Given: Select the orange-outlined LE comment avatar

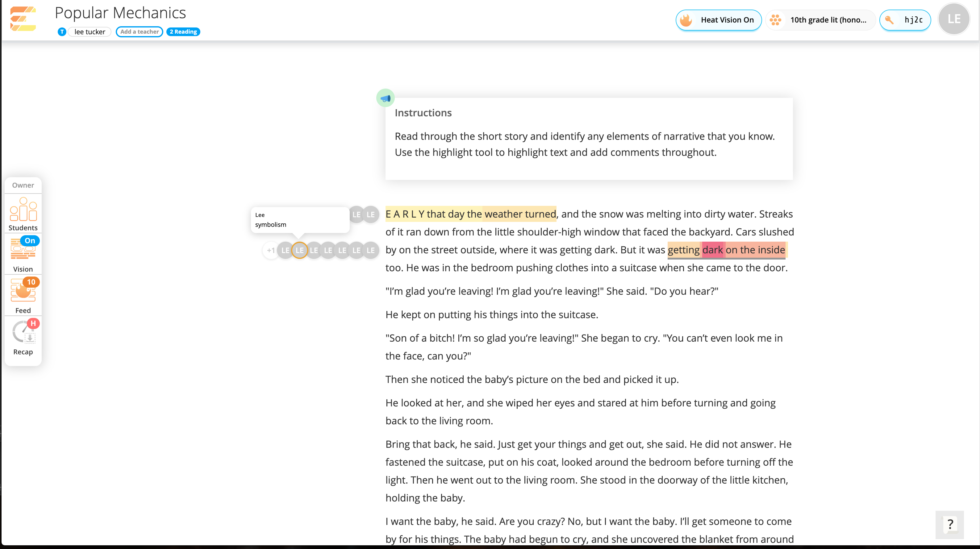Looking at the screenshot, I should click(x=299, y=250).
